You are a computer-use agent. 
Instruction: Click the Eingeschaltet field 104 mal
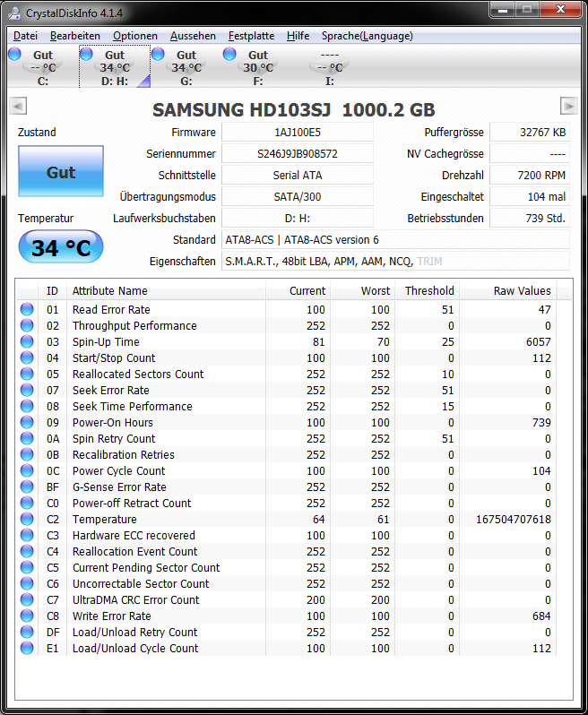pos(530,196)
